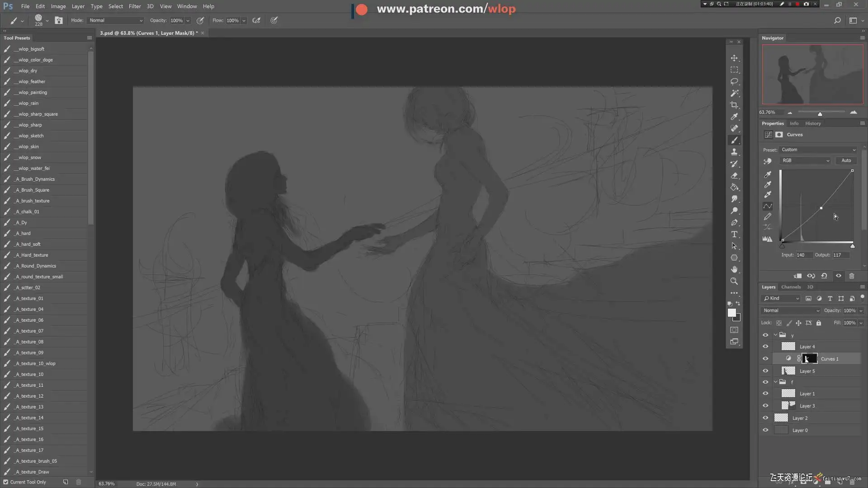The width and height of the screenshot is (868, 488).
Task: Collapse the 'y' layer group
Action: click(x=775, y=335)
